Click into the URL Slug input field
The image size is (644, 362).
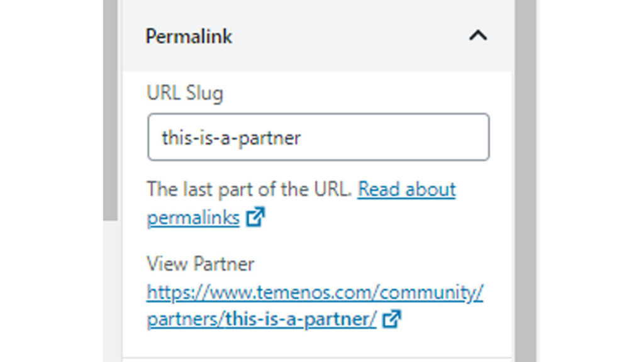pos(318,137)
